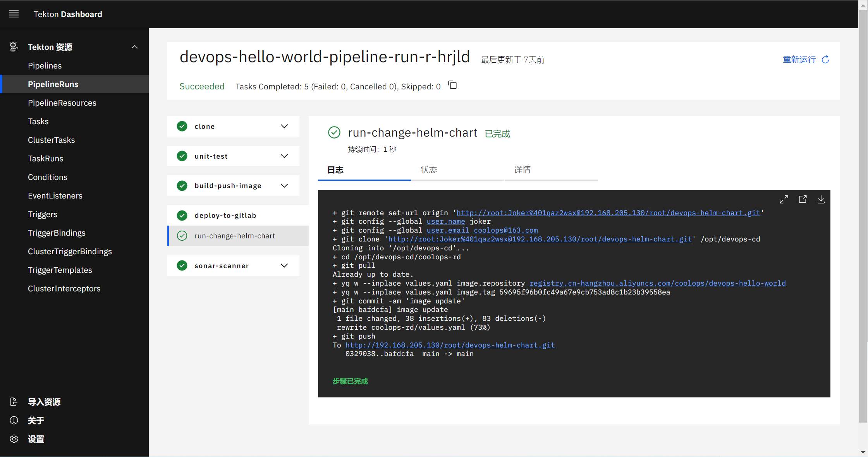Open the hamburger navigation menu
Viewport: 868px width, 457px height.
click(x=14, y=14)
